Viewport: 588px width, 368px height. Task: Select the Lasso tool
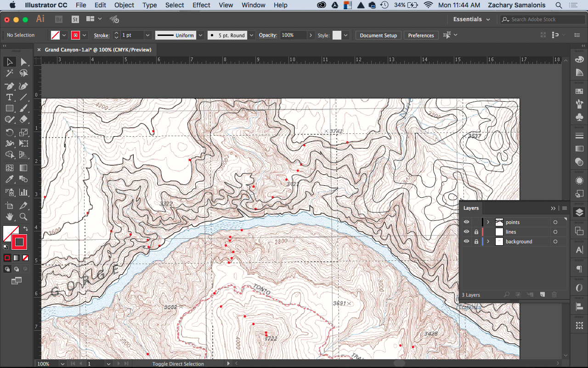point(23,73)
